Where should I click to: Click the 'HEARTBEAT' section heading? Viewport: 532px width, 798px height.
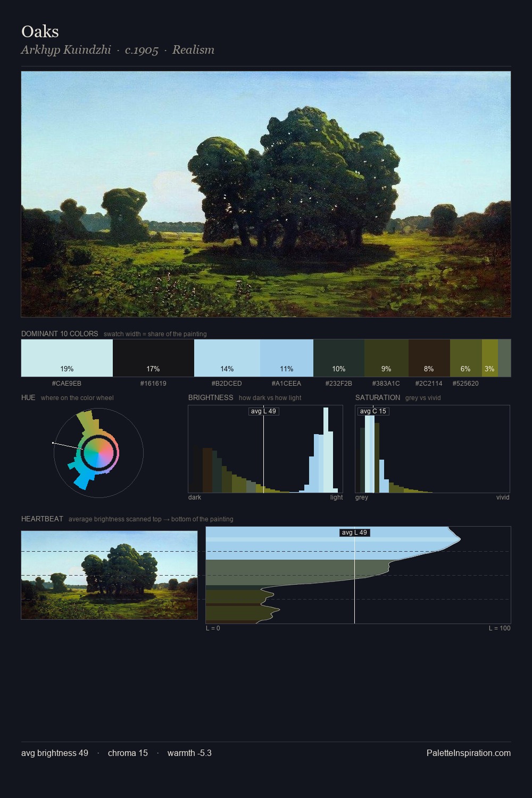click(42, 519)
